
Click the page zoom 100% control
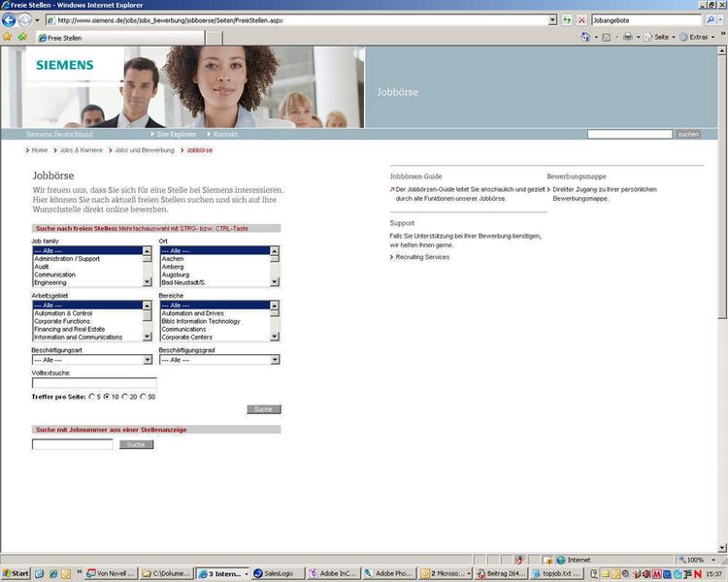pos(696,560)
